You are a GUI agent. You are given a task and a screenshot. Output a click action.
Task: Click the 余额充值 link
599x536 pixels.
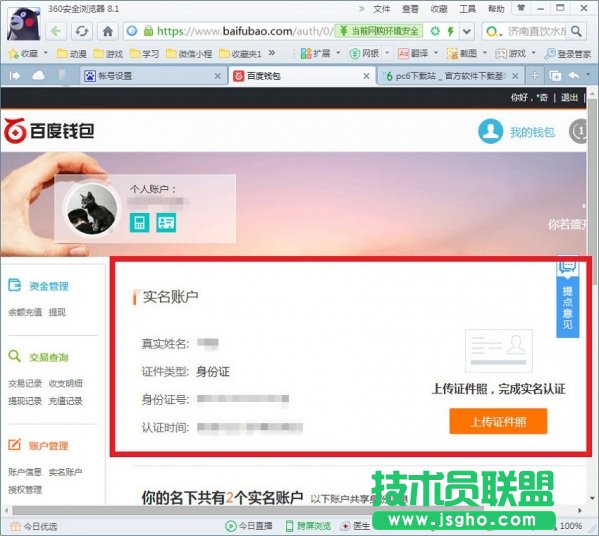click(25, 312)
